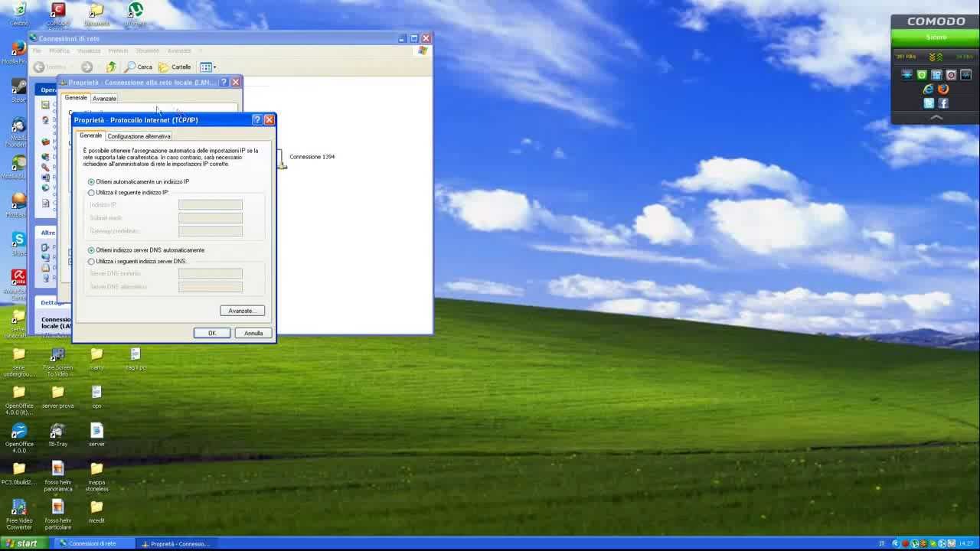This screenshot has height=551, width=980.
Task: Open the mappa stoneless folder
Action: (96, 475)
